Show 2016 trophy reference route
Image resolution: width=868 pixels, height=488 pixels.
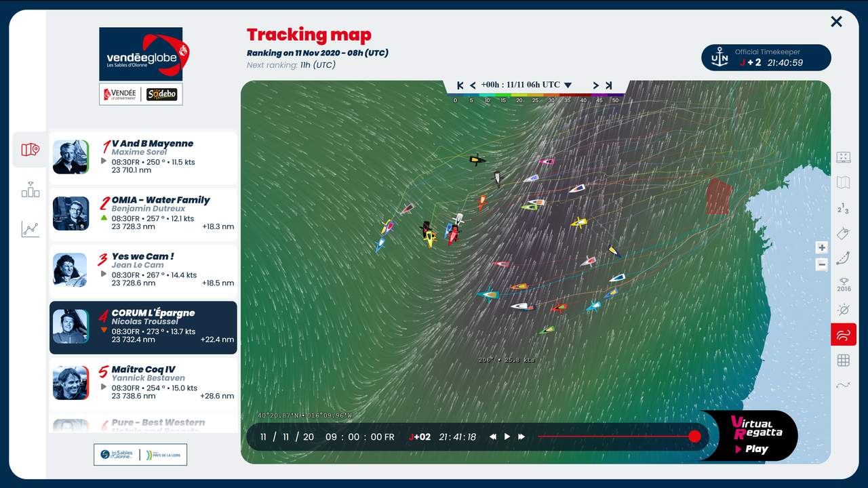[x=844, y=284]
